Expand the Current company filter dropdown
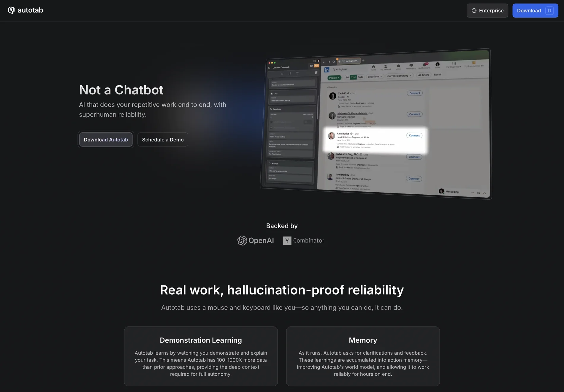 [399, 76]
